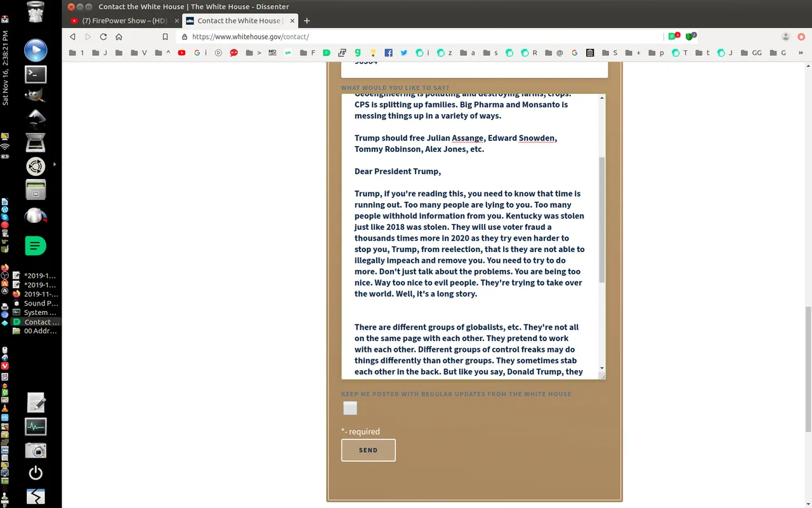Close the FirePower Show tab

(177, 21)
